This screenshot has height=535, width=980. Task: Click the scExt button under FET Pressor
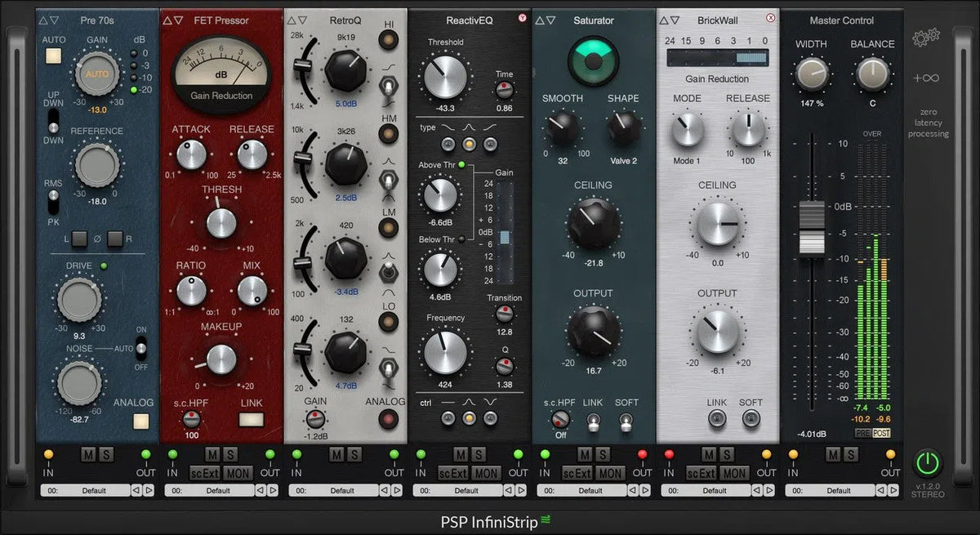coord(203,473)
